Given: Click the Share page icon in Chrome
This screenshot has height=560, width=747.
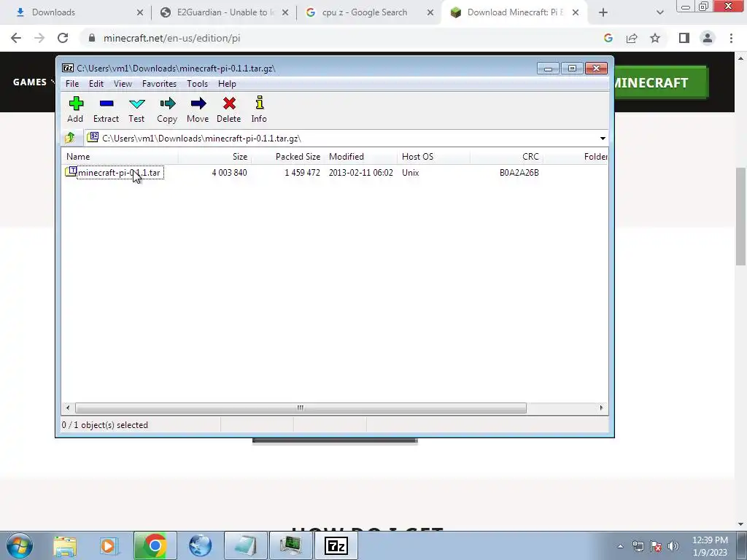Looking at the screenshot, I should 632,38.
